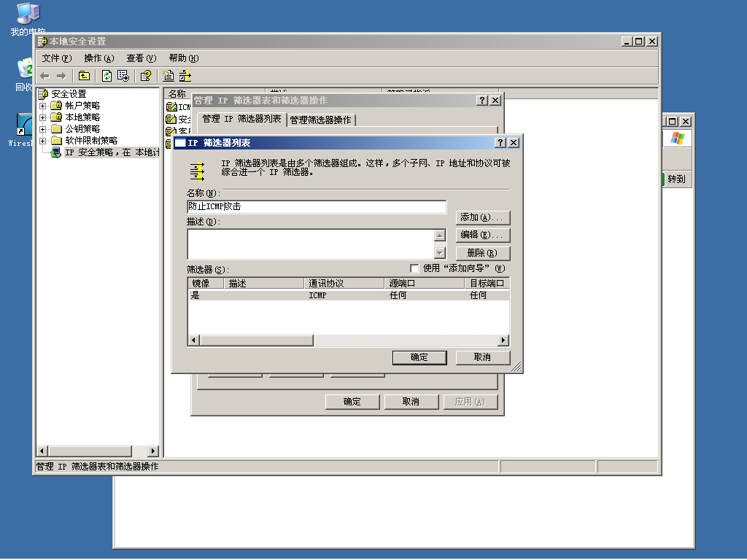Select the ICMP filter row
This screenshot has width=747, height=560.
[349, 295]
